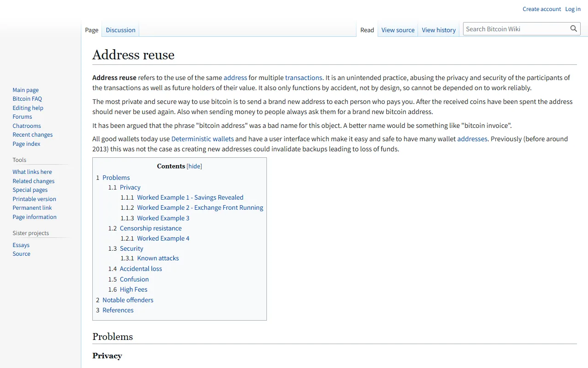The height and width of the screenshot is (368, 588).
Task: Jump to Censorship resistance section
Action: (x=151, y=228)
